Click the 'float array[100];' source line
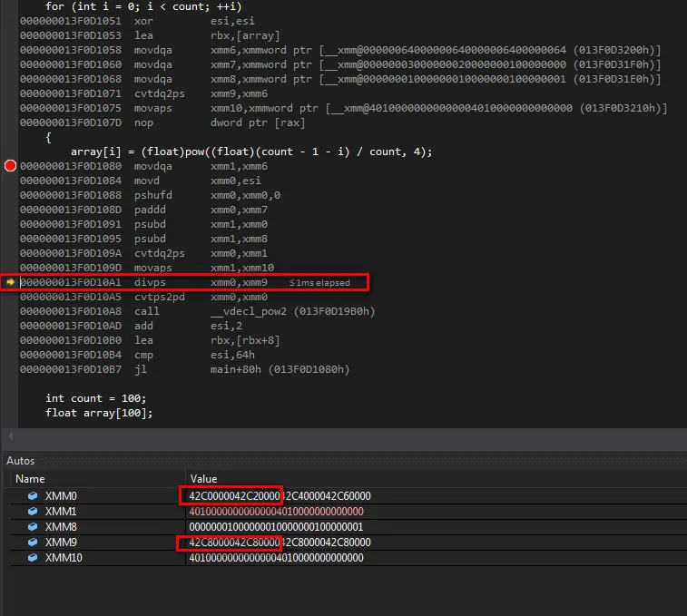This screenshot has width=687, height=616. pos(99,413)
